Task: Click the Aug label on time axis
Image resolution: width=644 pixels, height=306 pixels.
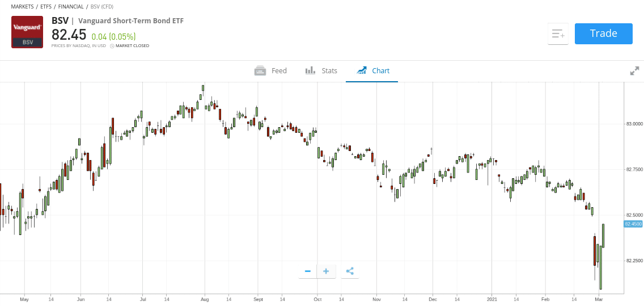Action: (x=204, y=300)
